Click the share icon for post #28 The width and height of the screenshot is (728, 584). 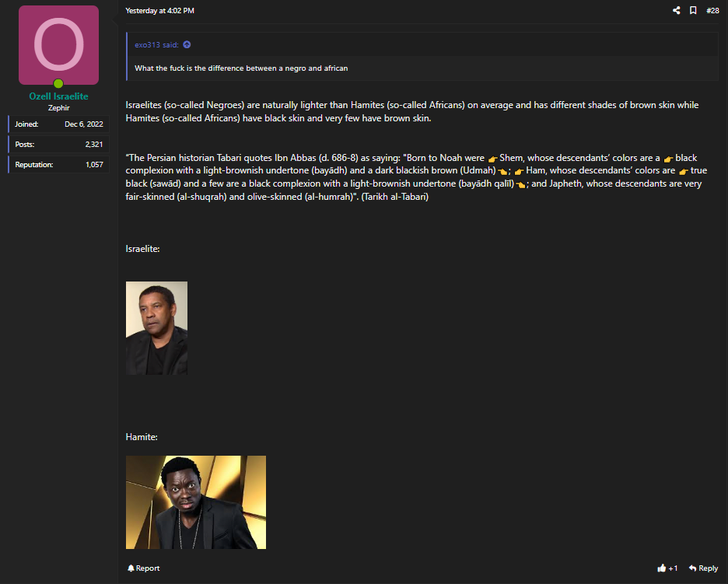coord(677,10)
